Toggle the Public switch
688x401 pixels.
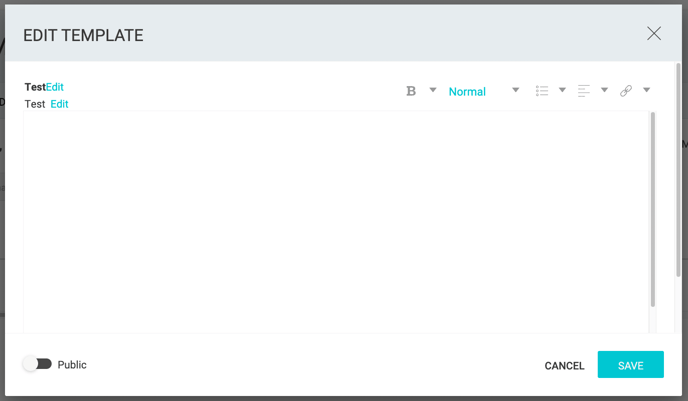[37, 364]
